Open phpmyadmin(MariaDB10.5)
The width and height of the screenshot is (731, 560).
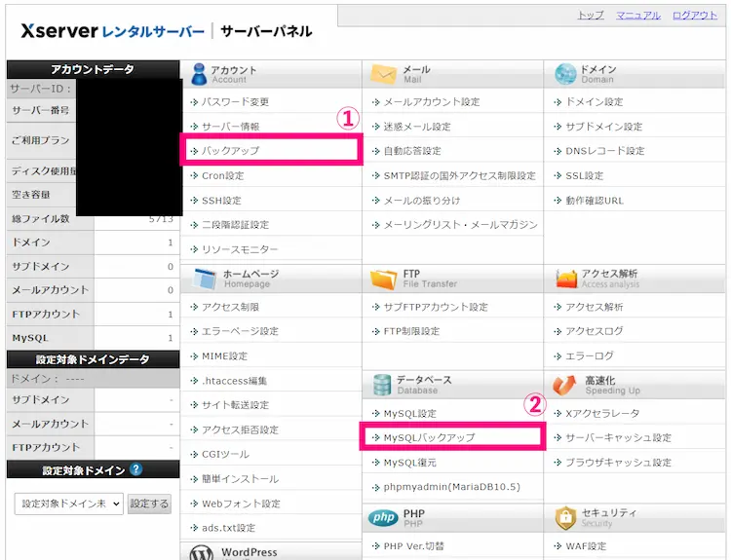pyautogui.click(x=451, y=487)
